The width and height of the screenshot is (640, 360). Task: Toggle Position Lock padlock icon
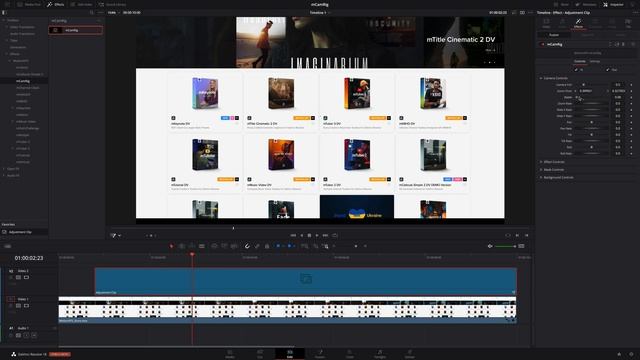click(267, 246)
